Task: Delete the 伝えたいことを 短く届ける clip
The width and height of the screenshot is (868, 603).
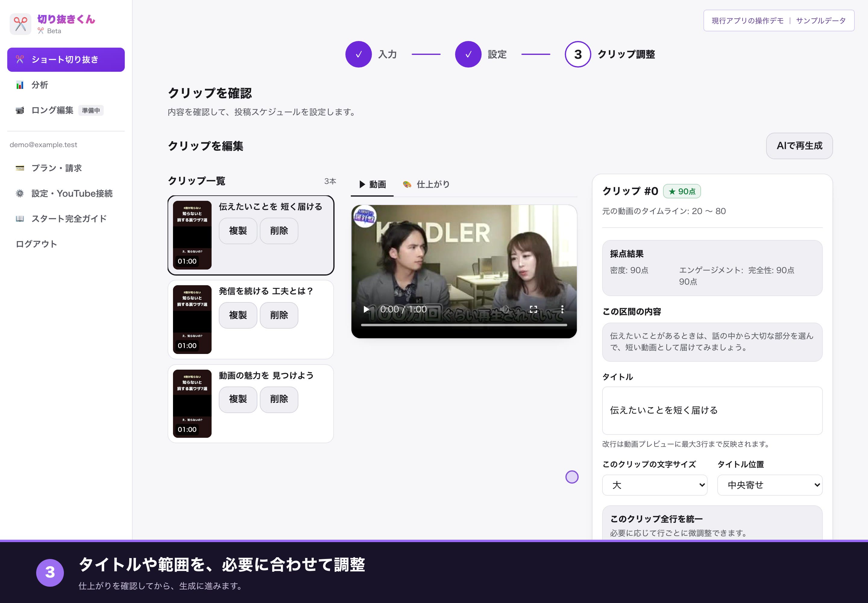Action: pos(279,231)
